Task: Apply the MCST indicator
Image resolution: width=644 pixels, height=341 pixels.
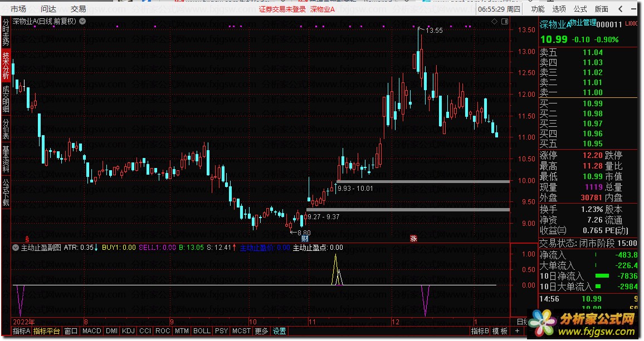Action: click(x=241, y=331)
